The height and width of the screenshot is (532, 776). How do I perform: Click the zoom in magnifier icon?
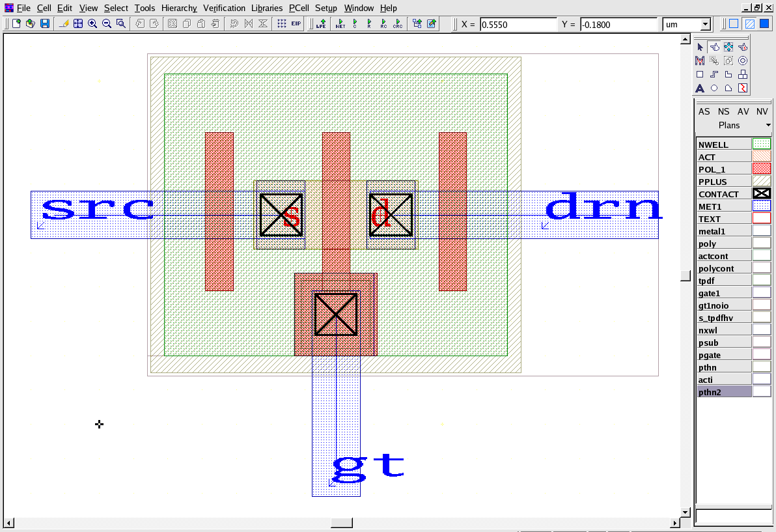click(x=92, y=24)
